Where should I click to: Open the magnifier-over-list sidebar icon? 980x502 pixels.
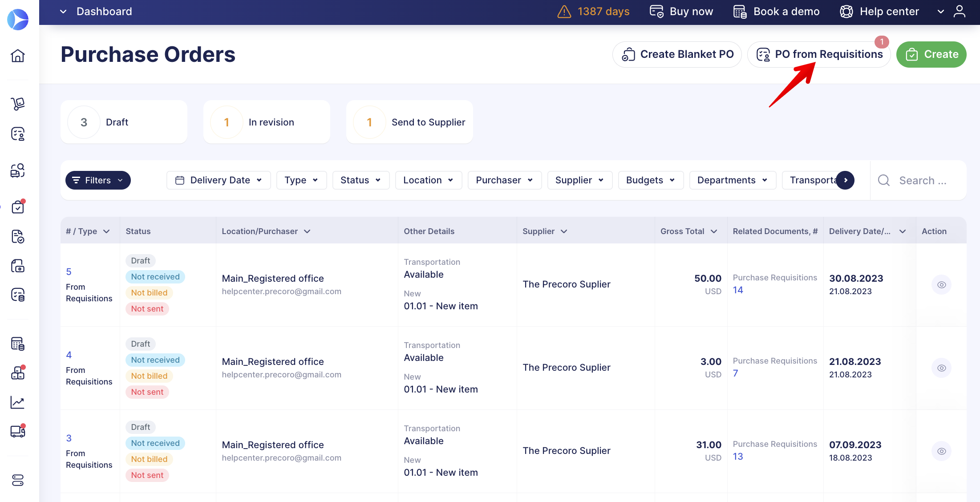[x=18, y=170]
